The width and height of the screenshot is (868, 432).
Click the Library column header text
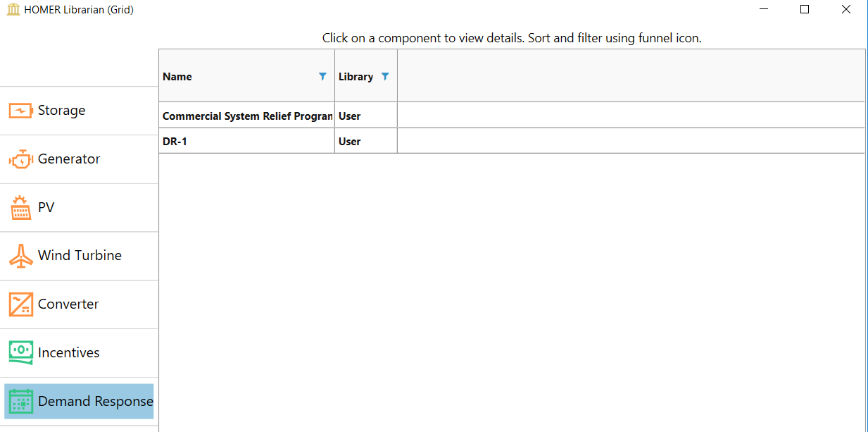[356, 77]
